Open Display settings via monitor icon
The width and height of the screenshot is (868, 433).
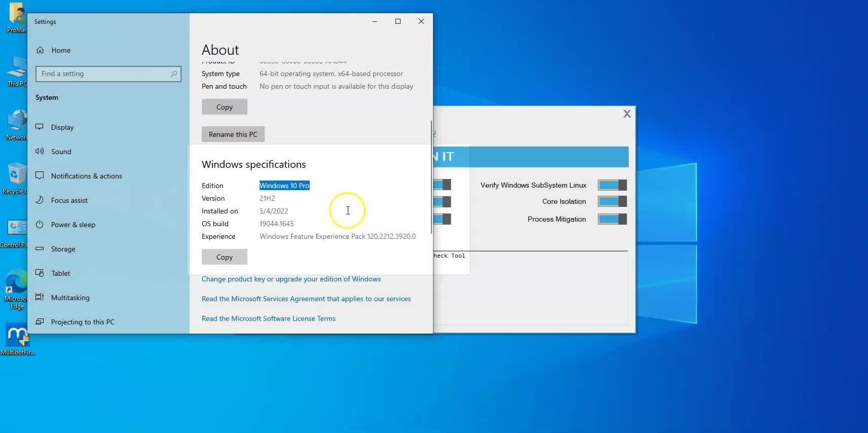pos(40,127)
